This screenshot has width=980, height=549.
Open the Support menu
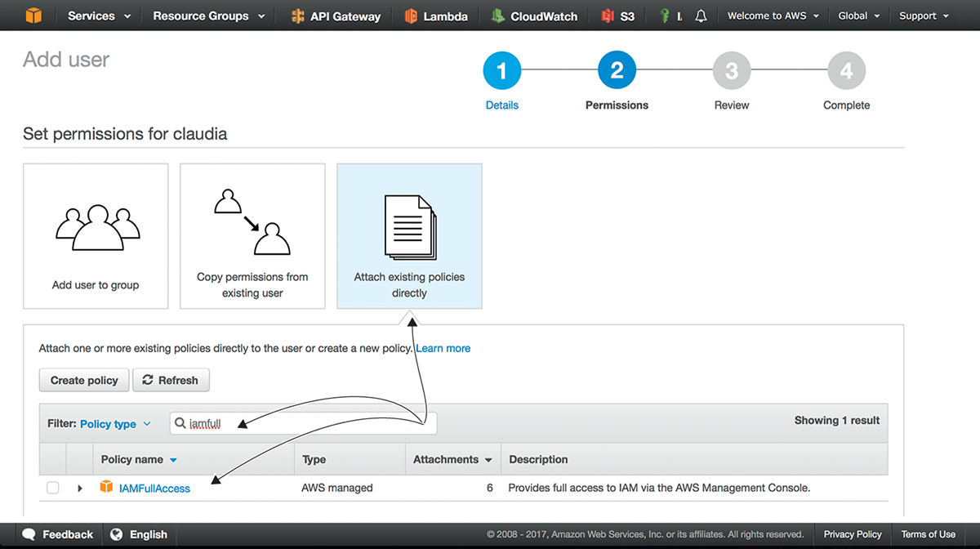coord(924,16)
